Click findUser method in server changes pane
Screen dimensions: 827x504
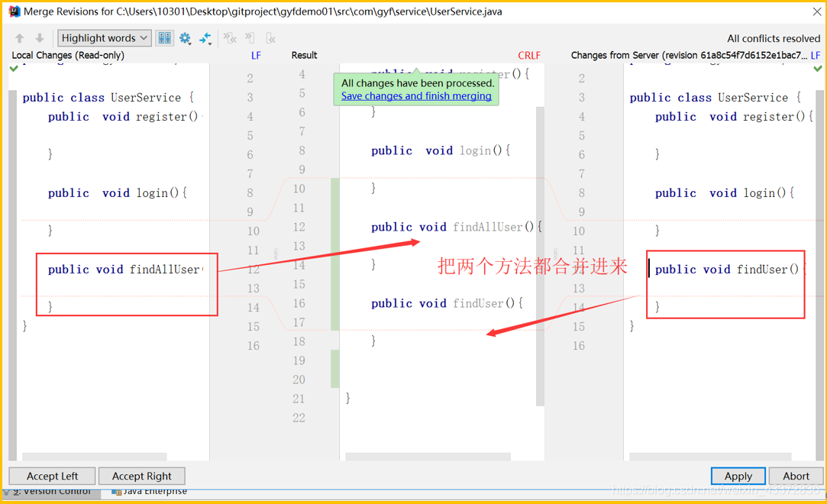[x=731, y=270]
